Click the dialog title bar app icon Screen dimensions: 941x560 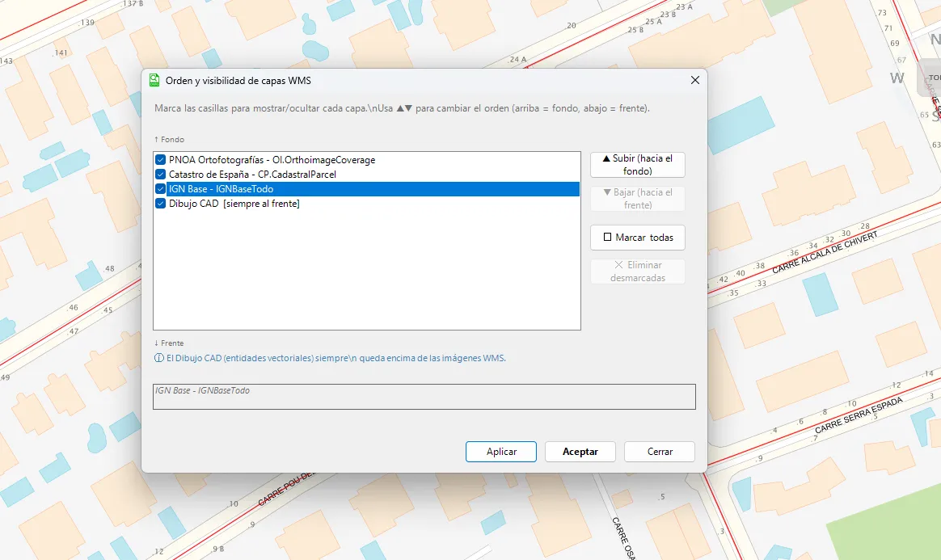[x=154, y=80]
